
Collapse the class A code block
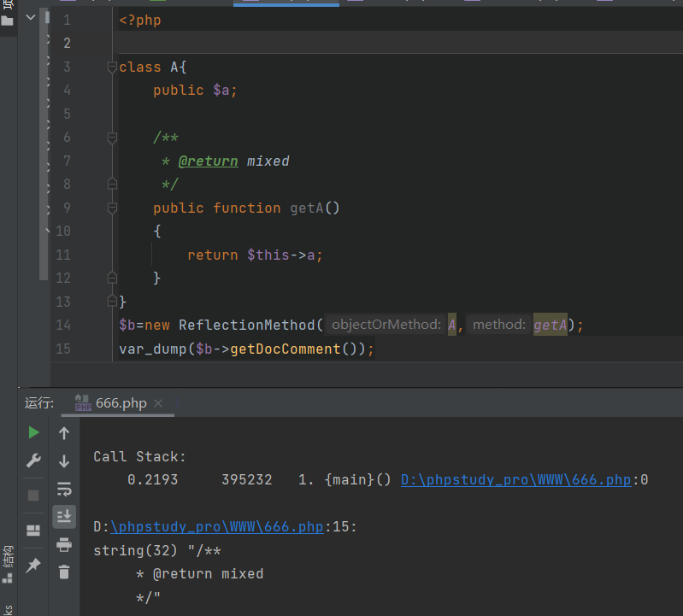click(x=112, y=67)
